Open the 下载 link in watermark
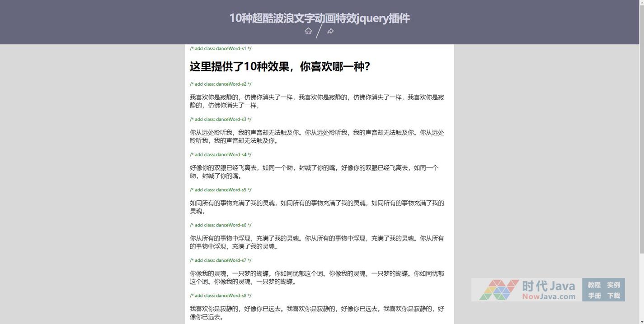Viewport: 644px width, 324px height. coord(613,296)
